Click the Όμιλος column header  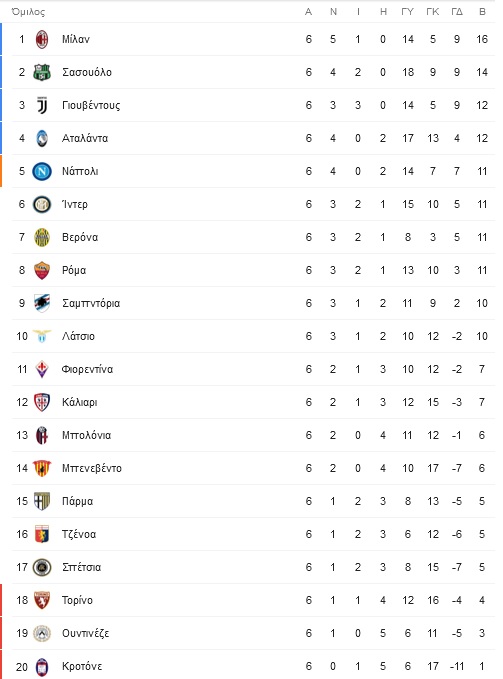(29, 12)
